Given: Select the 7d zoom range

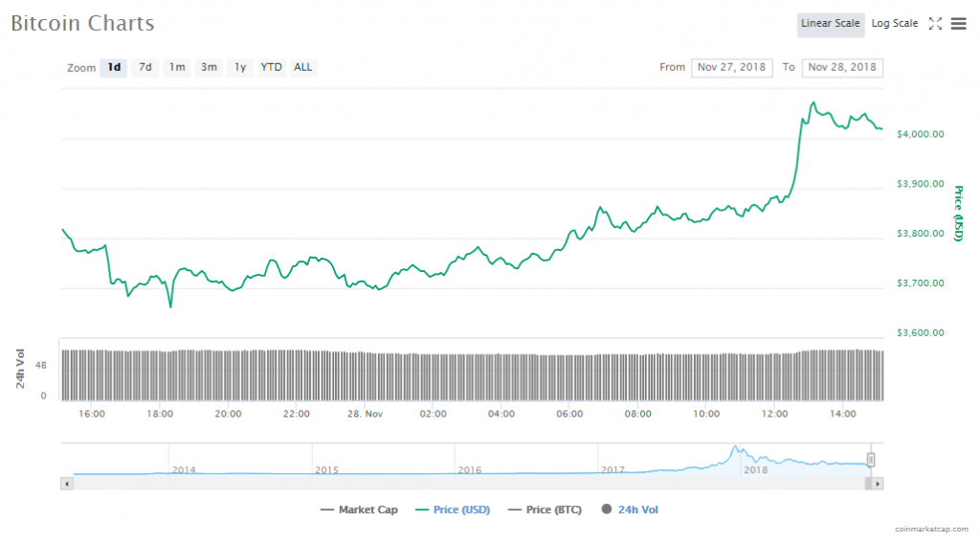Looking at the screenshot, I should tap(145, 67).
